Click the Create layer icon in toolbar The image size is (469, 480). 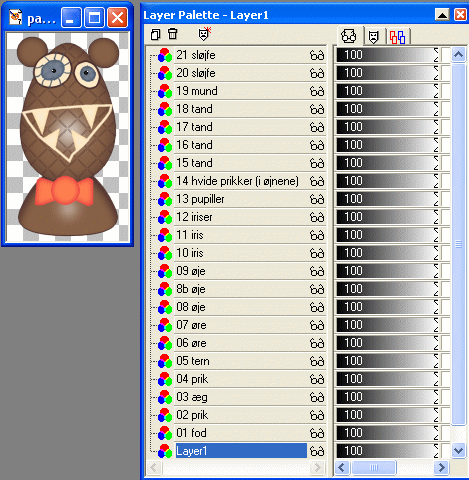(156, 34)
